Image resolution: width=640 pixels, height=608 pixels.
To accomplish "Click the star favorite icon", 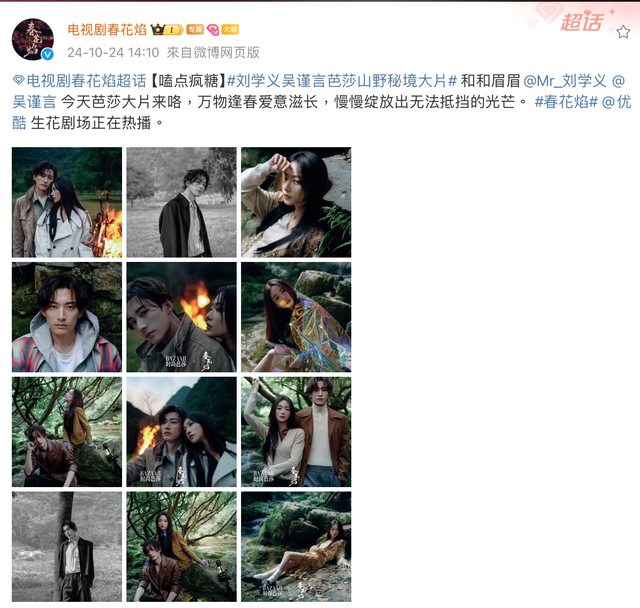I will [x=623, y=31].
